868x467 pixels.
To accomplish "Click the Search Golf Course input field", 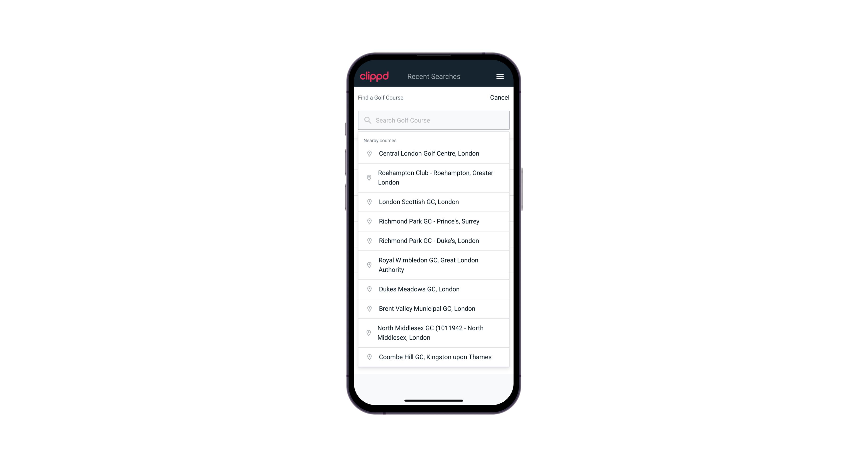I will [434, 120].
